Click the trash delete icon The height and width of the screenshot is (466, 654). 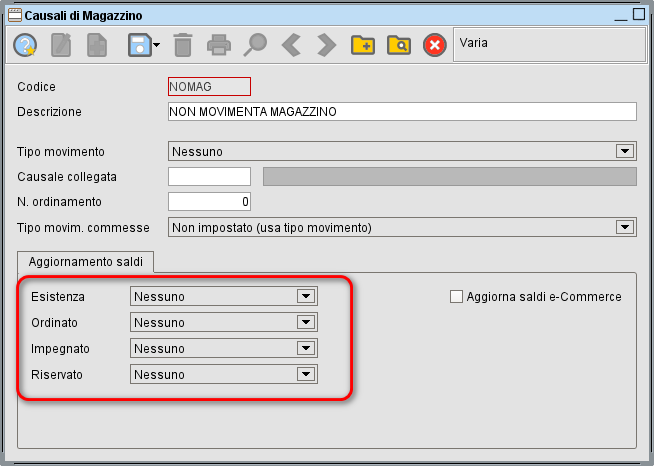coord(183,45)
